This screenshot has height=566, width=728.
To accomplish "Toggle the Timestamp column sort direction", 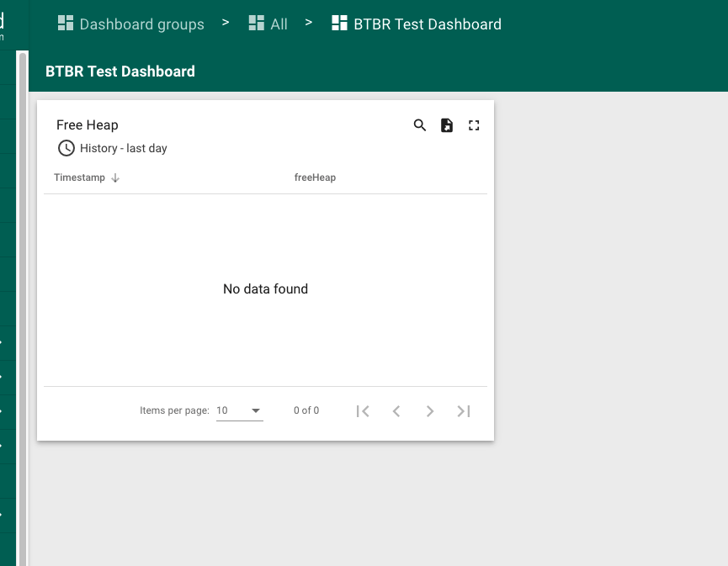I will 116,177.
